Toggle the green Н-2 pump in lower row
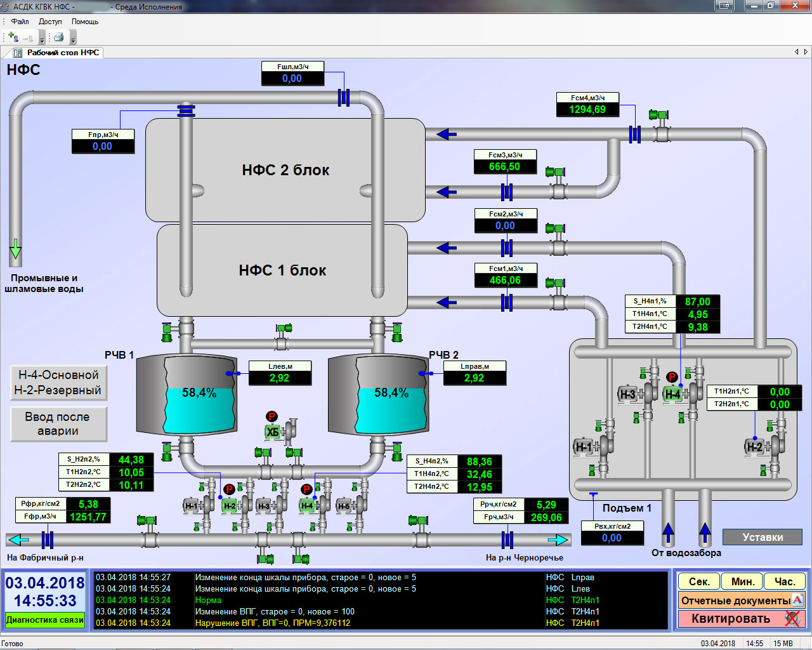This screenshot has width=812, height=650. 229,506
